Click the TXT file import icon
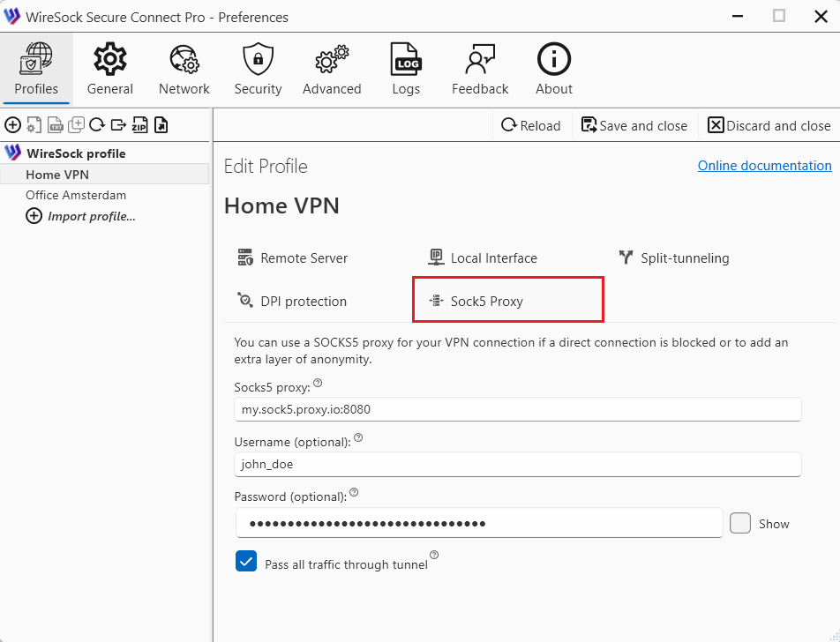This screenshot has width=840, height=642. [55, 124]
